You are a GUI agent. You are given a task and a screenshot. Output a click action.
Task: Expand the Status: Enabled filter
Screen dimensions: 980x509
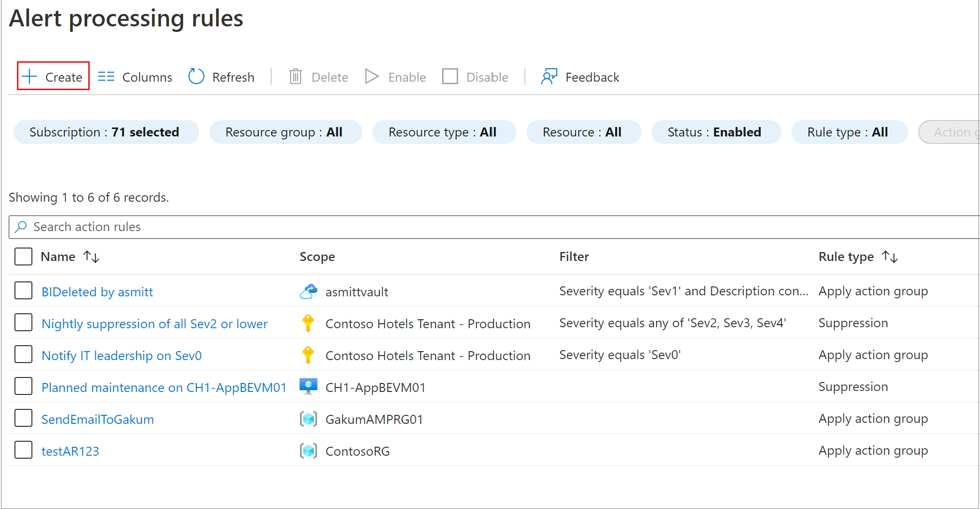[715, 132]
